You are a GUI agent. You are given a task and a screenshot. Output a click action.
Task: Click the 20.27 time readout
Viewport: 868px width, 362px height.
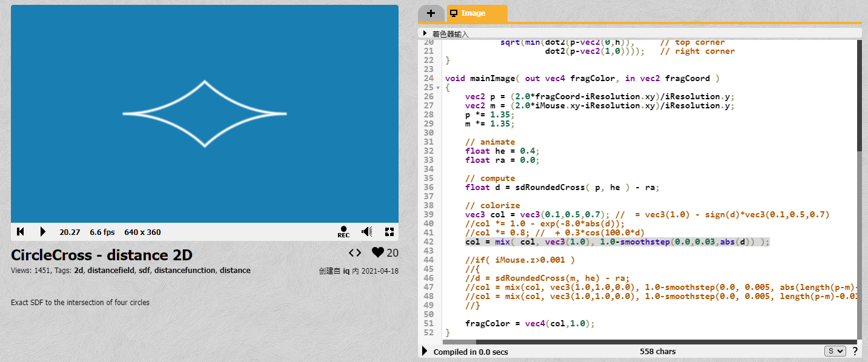(70, 232)
